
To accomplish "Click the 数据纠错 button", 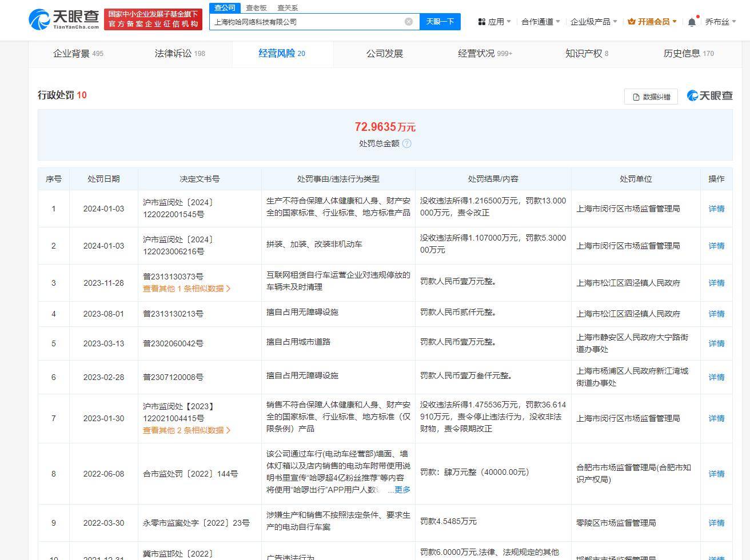I will click(x=651, y=97).
